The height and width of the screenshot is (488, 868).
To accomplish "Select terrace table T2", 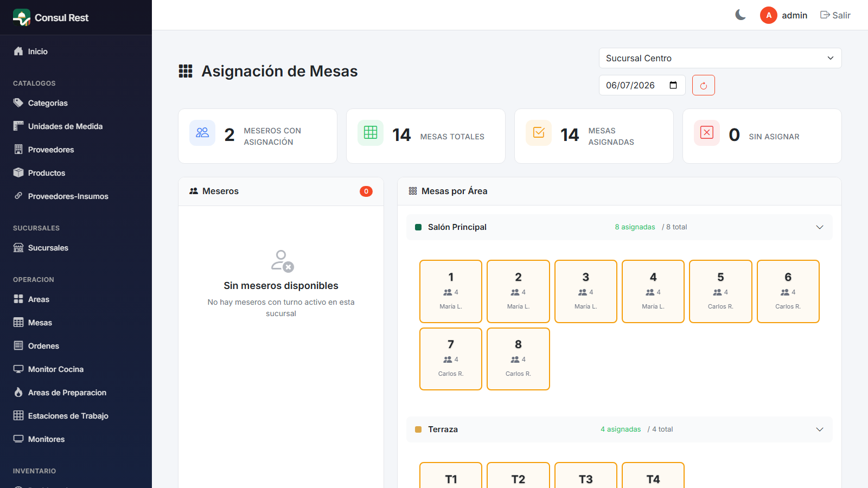I will [x=518, y=475].
